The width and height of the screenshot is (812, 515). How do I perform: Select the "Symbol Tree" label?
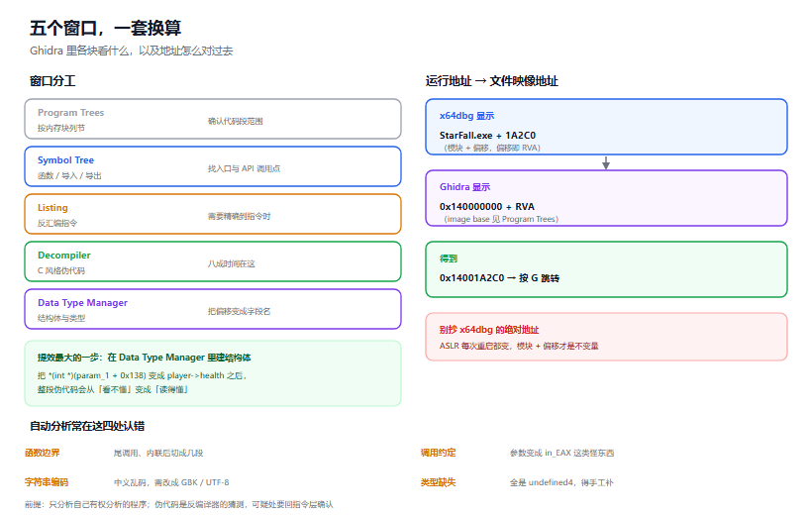point(65,160)
